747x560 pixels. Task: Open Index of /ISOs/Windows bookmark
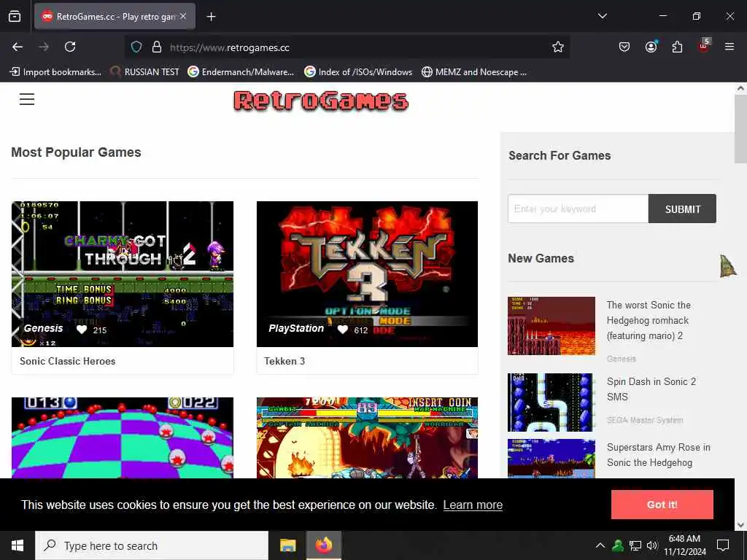[x=359, y=72]
